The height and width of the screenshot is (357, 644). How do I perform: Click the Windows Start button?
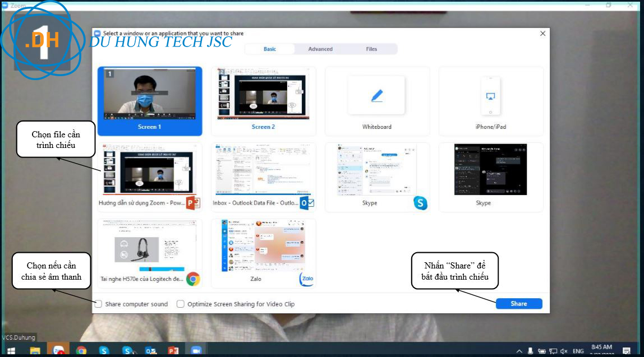(11, 351)
